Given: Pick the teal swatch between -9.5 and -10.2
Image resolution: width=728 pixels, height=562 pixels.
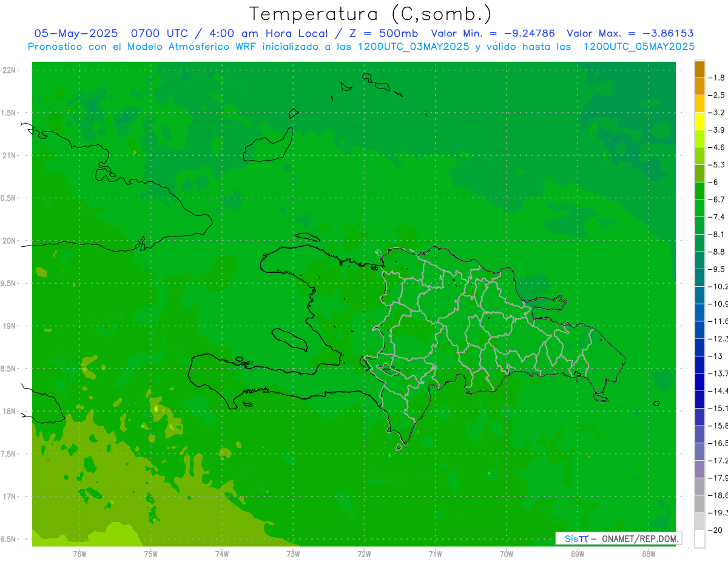Looking at the screenshot, I should 699,278.
